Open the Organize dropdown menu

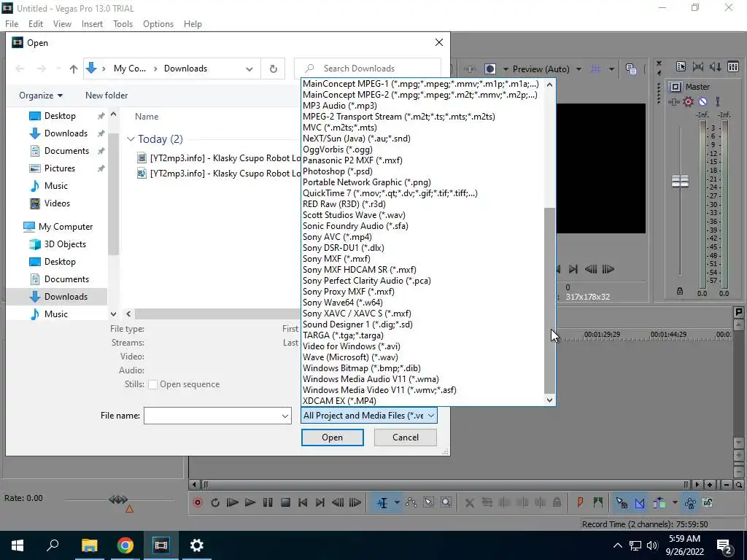(41, 96)
